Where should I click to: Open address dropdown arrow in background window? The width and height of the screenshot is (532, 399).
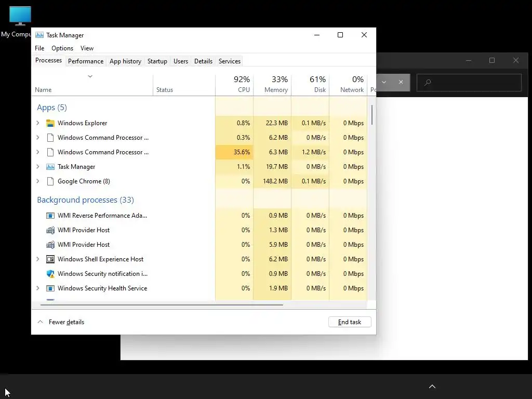tap(384, 82)
